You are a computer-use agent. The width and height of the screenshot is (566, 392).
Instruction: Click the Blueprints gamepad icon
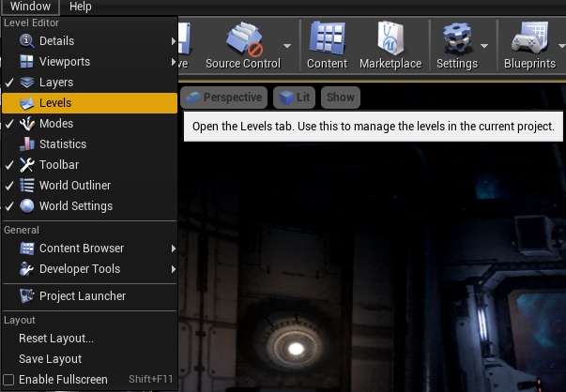click(x=530, y=38)
